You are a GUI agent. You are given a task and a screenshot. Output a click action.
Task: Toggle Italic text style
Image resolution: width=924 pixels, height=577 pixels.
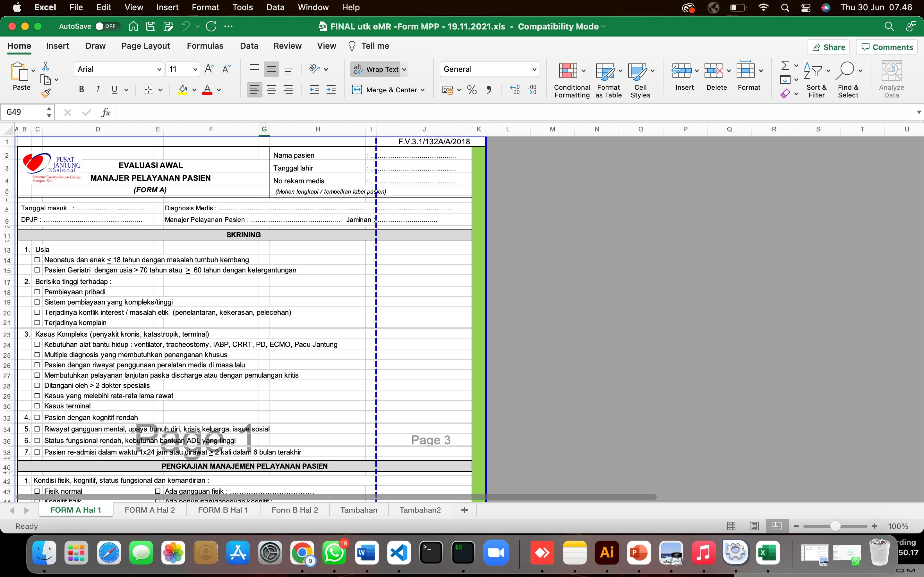pyautogui.click(x=98, y=90)
